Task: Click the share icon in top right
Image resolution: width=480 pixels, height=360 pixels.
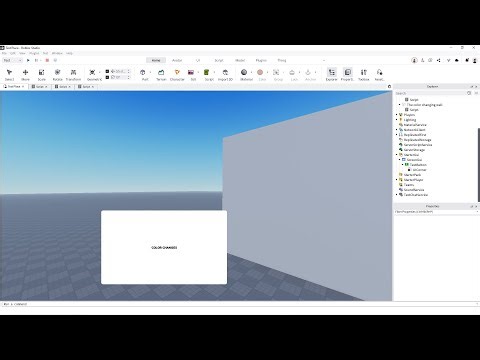Action: pos(439,60)
